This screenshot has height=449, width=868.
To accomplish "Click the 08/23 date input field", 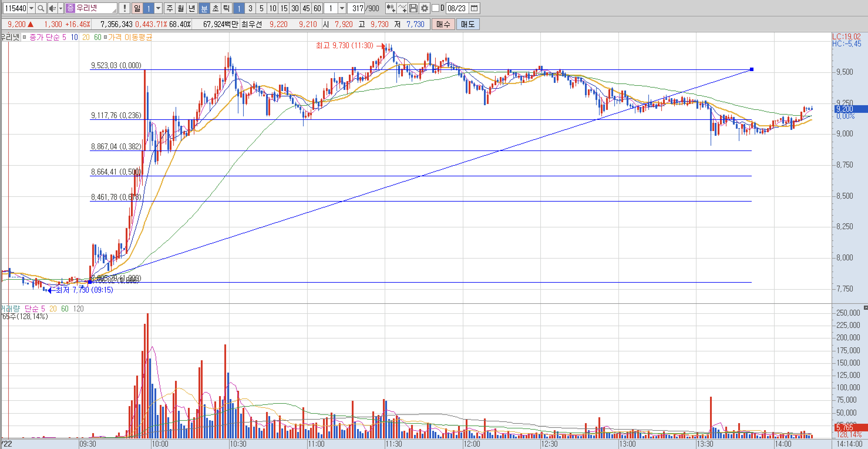I will coord(456,8).
